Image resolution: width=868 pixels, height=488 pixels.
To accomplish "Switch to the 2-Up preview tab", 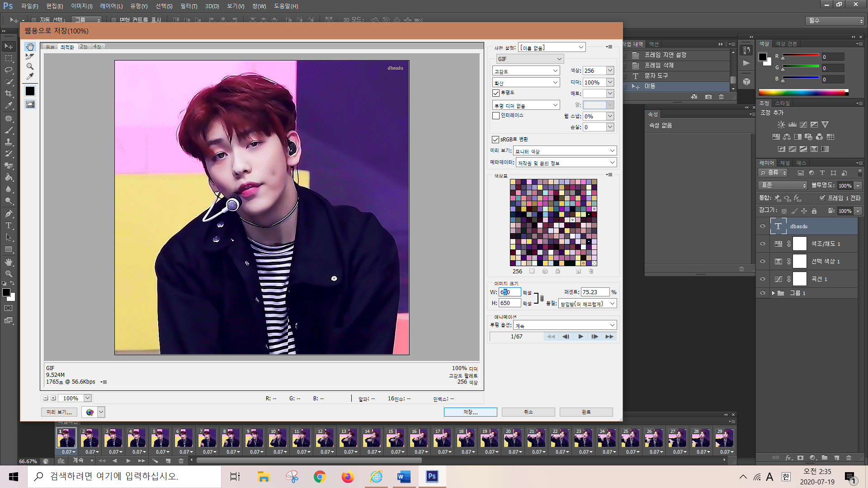I will pyautogui.click(x=84, y=47).
